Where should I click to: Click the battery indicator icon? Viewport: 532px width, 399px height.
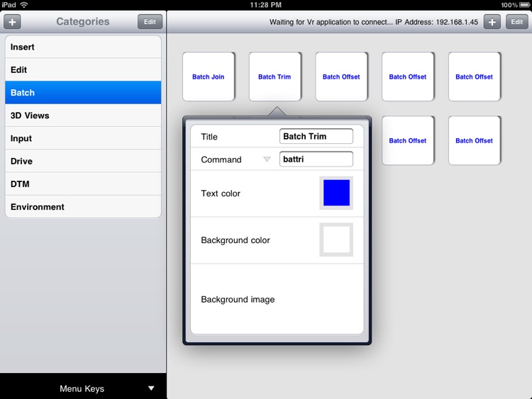[525, 5]
